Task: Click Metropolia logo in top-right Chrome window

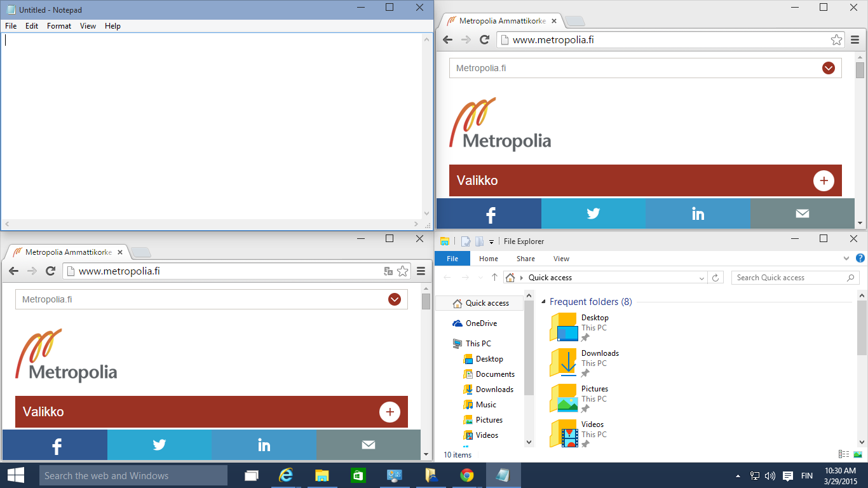Action: [x=500, y=124]
